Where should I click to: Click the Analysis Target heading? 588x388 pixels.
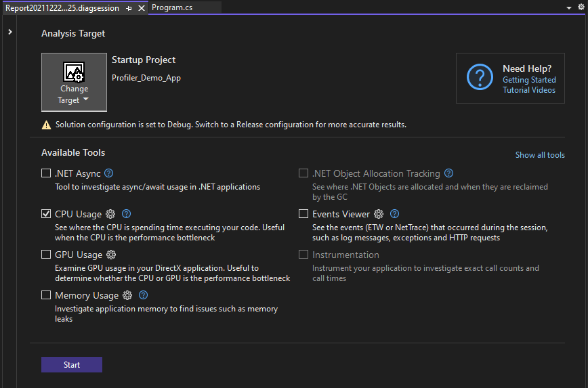pos(73,33)
